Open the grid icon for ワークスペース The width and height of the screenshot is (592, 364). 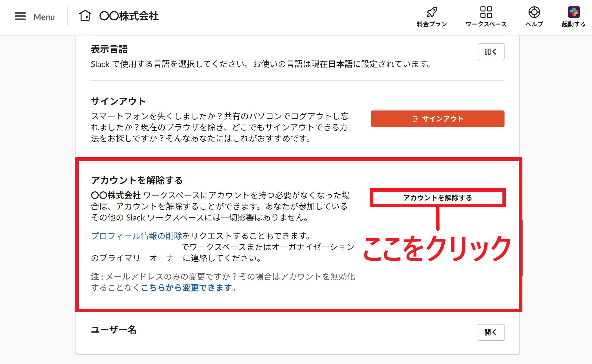[486, 12]
